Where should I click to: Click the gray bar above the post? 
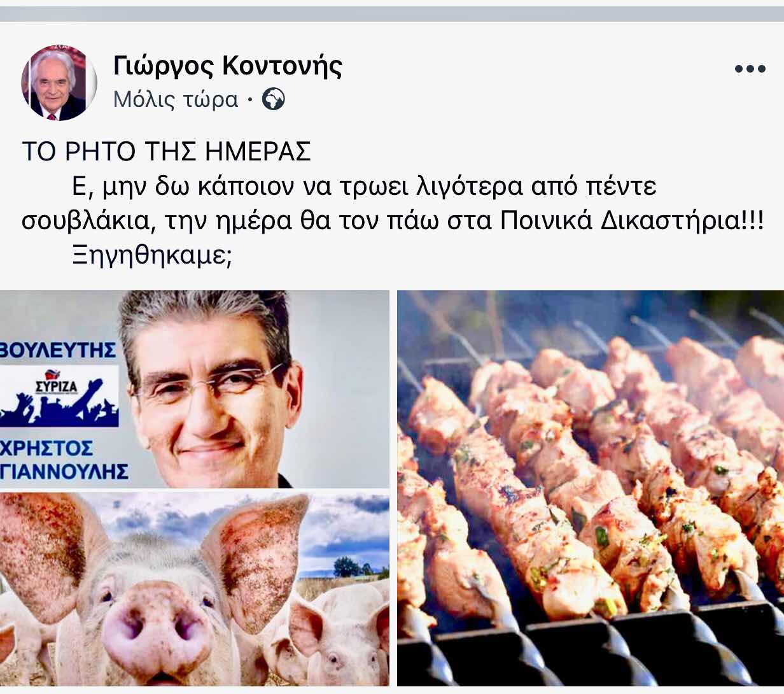[392, 14]
